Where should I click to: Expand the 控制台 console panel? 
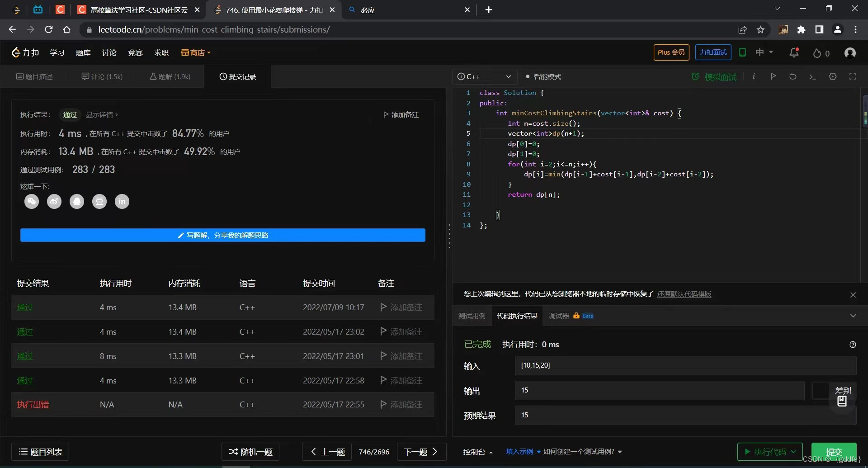pos(478,452)
